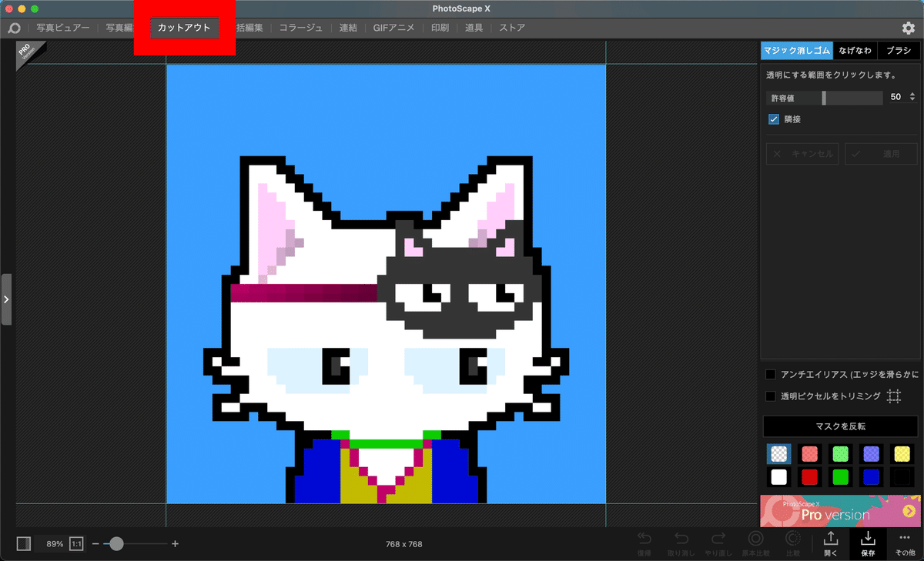Toggle the background shade icon beside 89%
Screen dimensions: 924x561
[24, 543]
